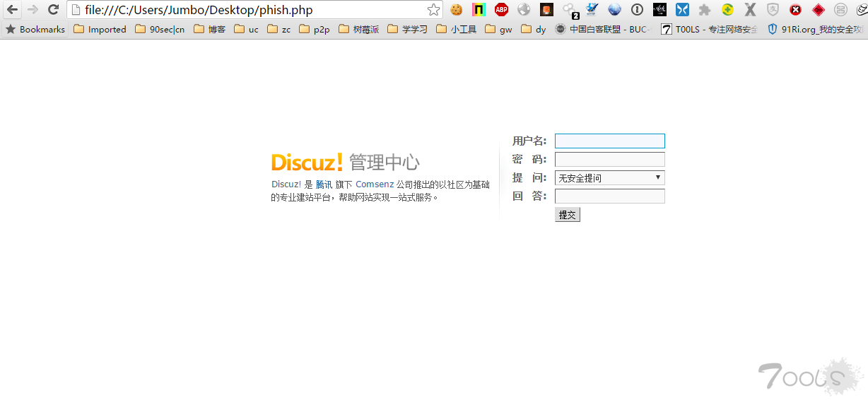Open the cookie extension icon
The width and height of the screenshot is (868, 400).
click(x=457, y=10)
